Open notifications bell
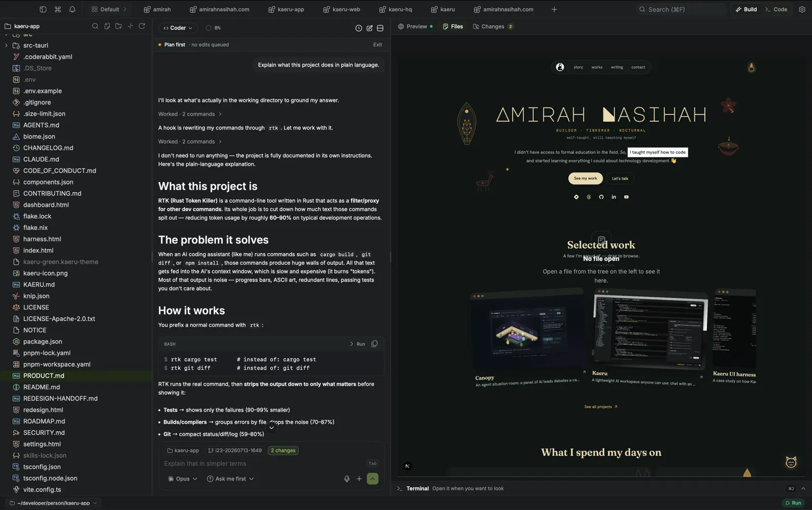Screen dimensions: 812x510 coord(72,9)
